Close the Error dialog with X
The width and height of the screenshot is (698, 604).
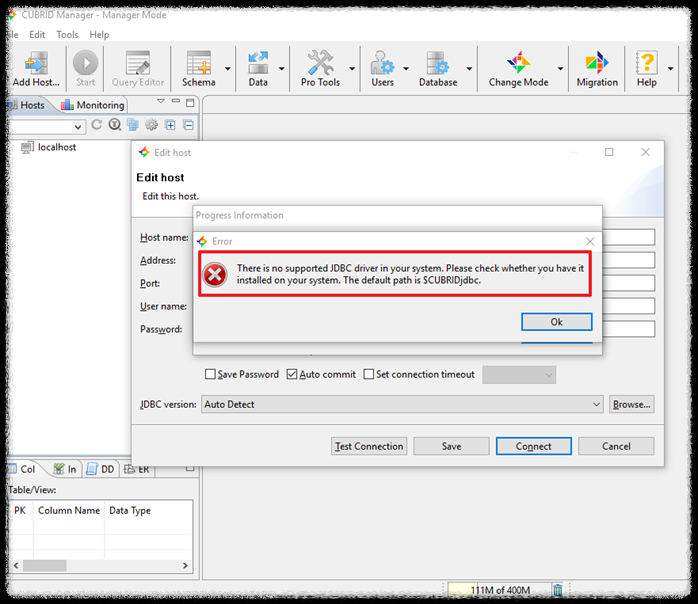coord(590,241)
